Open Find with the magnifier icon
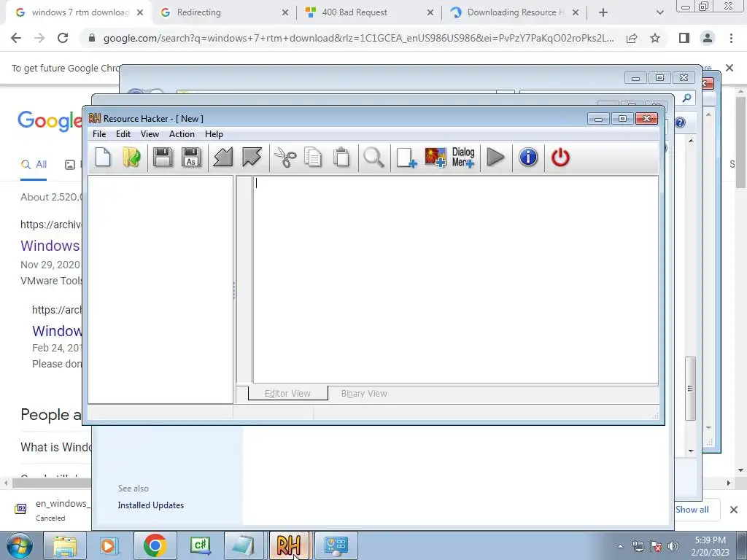This screenshot has width=747, height=560. click(373, 157)
